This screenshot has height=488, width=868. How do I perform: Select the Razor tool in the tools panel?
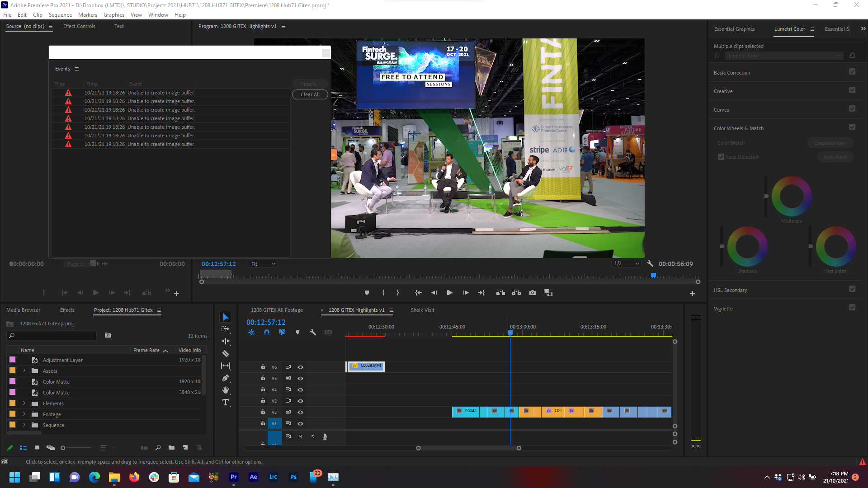(x=226, y=353)
